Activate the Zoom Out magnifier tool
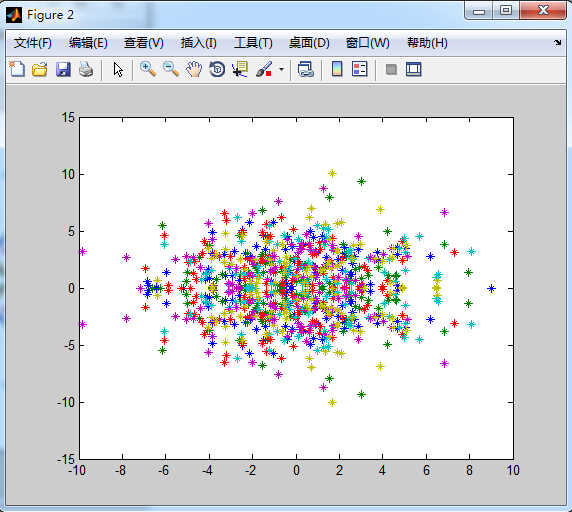 (171, 69)
